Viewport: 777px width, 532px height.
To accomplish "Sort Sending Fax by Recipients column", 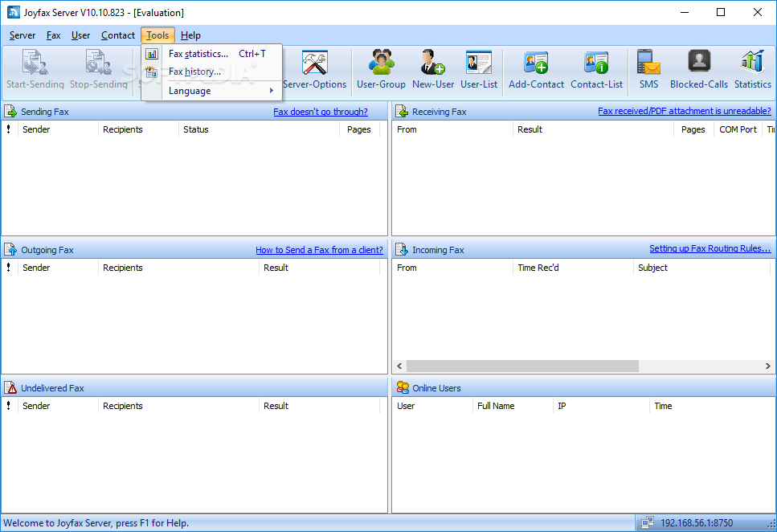I will [139, 129].
